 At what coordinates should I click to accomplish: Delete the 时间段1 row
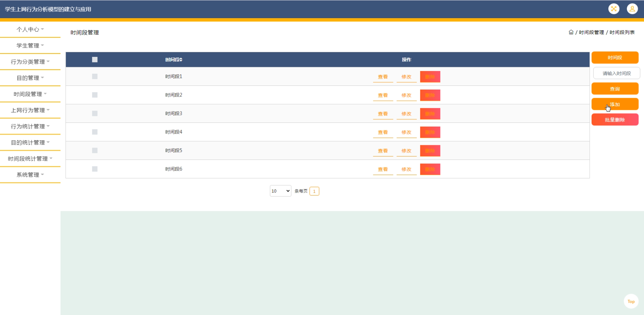(430, 77)
